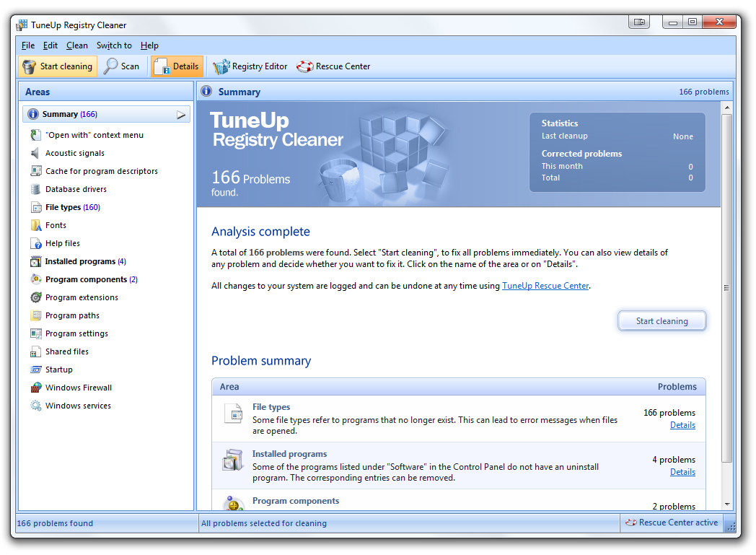Open the Clean menu

77,45
